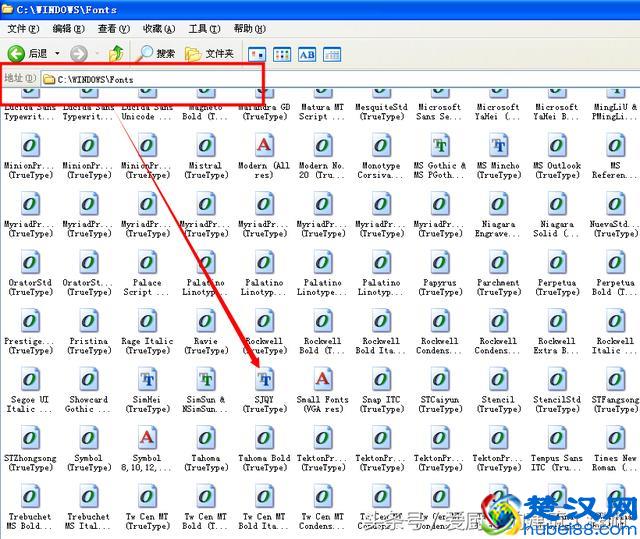The height and width of the screenshot is (539, 640).
Task: Switch to list view in toolbar
Action: click(282, 54)
